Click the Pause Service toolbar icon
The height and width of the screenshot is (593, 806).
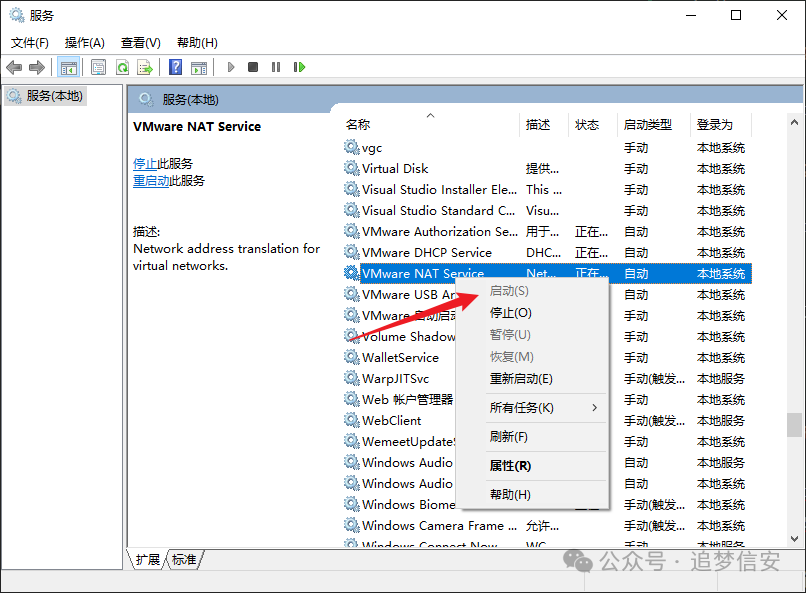[x=276, y=67]
